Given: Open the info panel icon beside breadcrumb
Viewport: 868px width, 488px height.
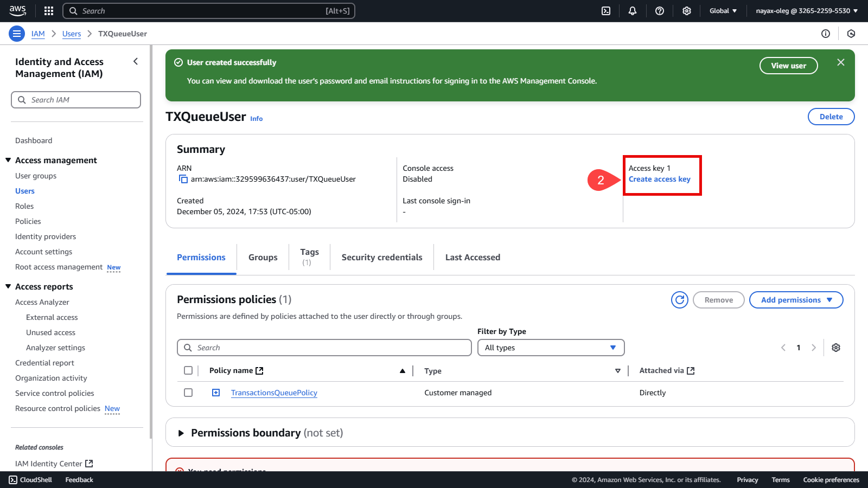Looking at the screenshot, I should coord(826,34).
